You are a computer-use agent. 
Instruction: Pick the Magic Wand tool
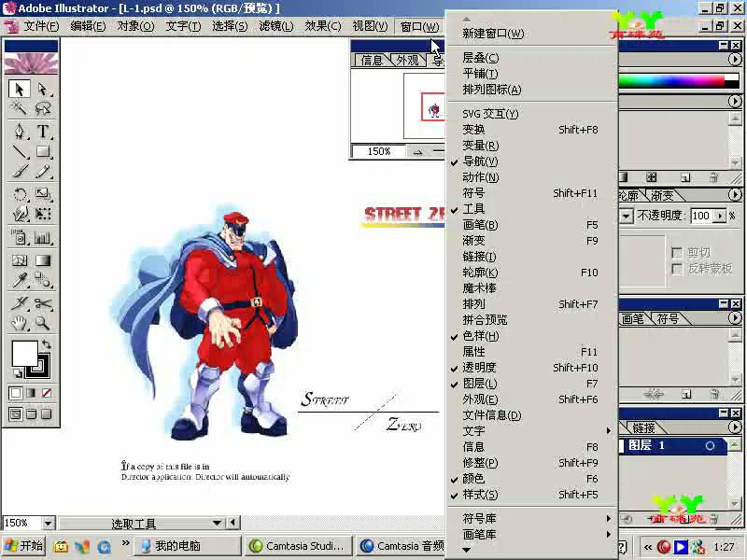click(19, 108)
